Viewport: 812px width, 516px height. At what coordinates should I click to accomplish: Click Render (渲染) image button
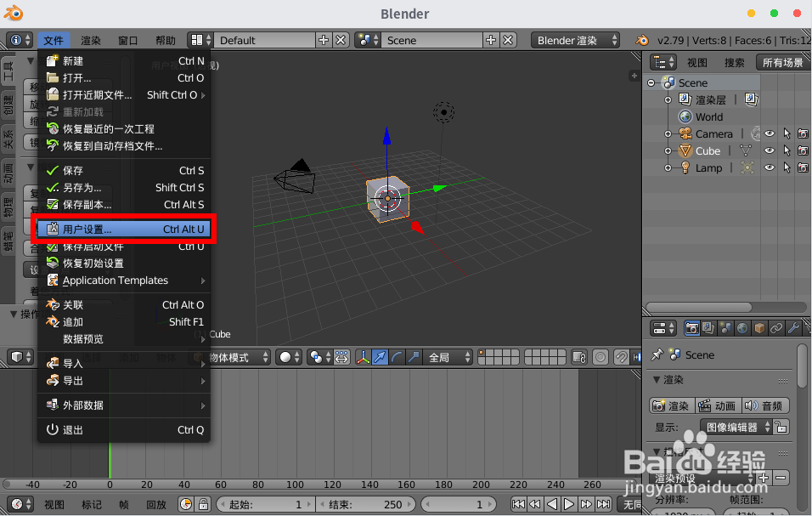pos(672,405)
